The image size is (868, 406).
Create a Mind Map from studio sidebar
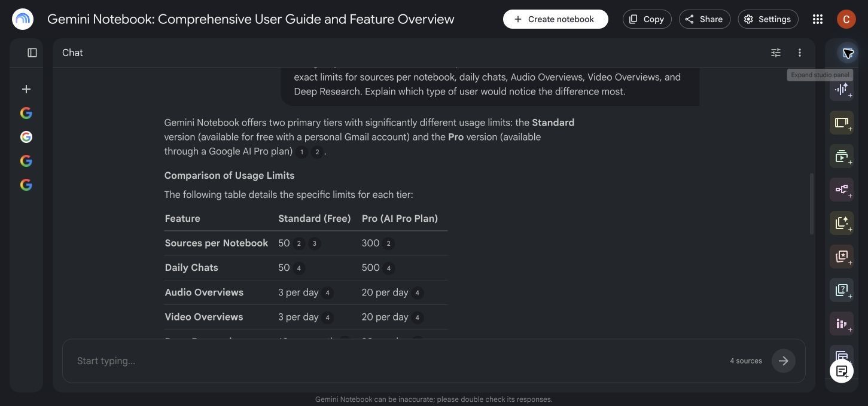coord(842,190)
